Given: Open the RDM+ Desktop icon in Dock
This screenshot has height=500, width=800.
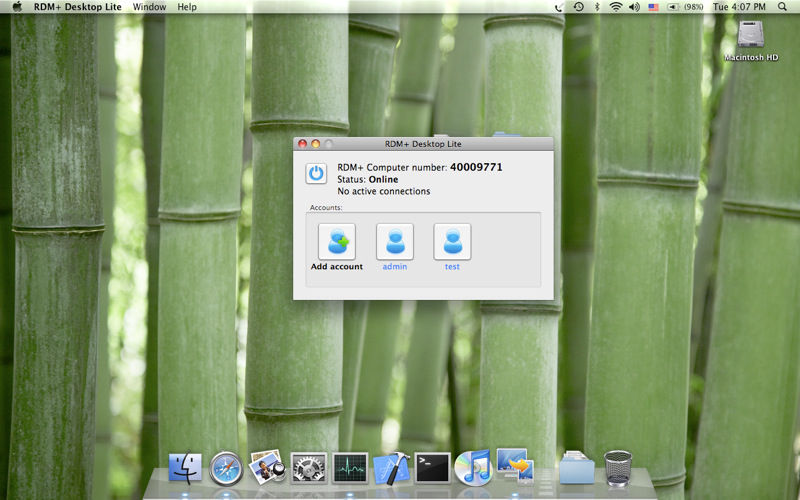Looking at the screenshot, I should (x=515, y=465).
